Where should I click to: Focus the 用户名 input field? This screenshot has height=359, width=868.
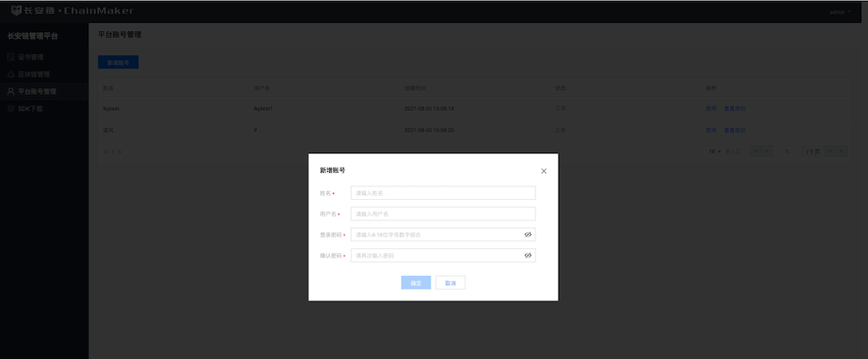point(442,214)
